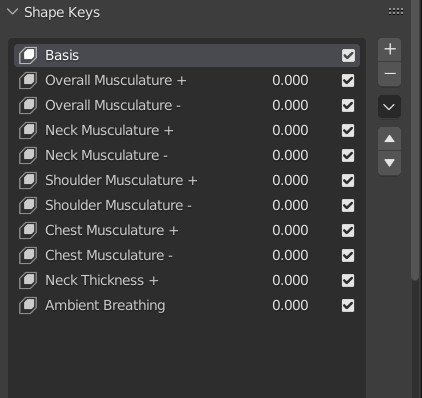
Task: Click the minus icon to remove shape key
Action: (x=389, y=74)
